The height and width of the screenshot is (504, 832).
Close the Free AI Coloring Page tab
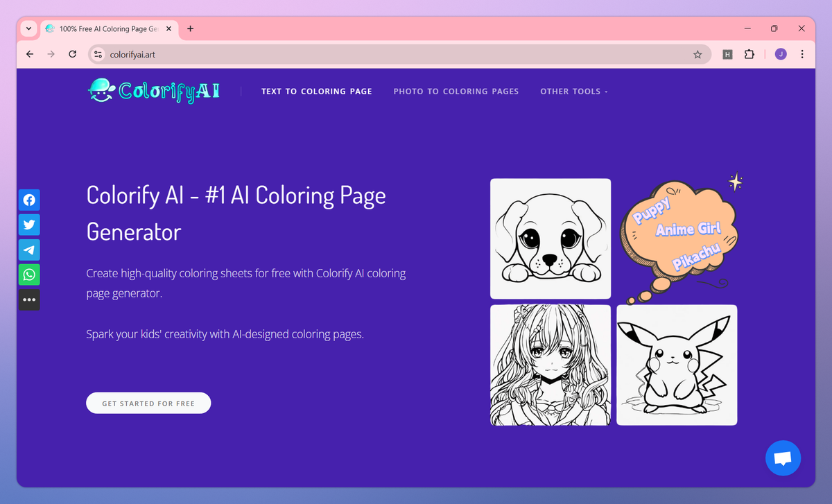click(168, 28)
